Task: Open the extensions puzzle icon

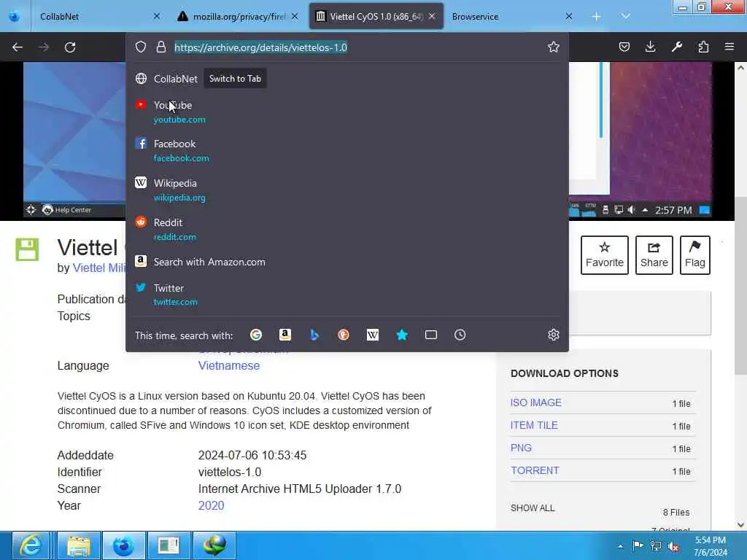Action: [703, 47]
